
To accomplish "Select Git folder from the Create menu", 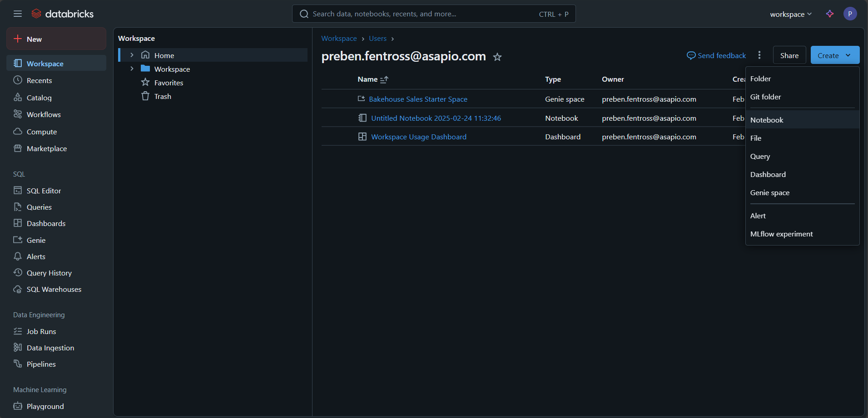I will point(802,97).
